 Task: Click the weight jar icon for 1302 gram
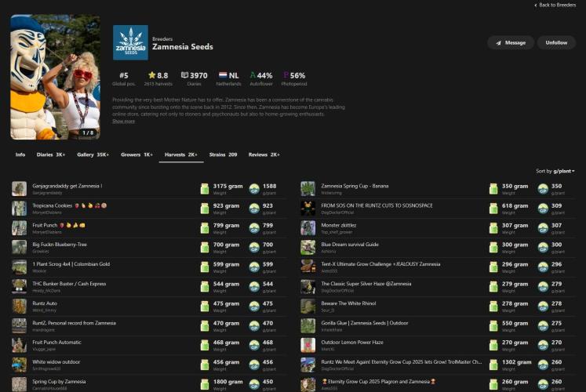click(493, 365)
